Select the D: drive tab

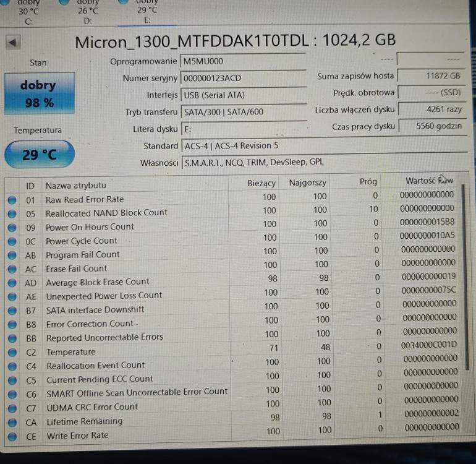(88, 12)
